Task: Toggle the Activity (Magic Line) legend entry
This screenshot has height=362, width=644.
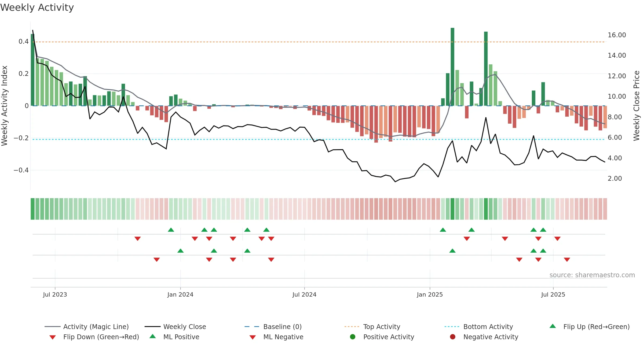Action: click(87, 327)
